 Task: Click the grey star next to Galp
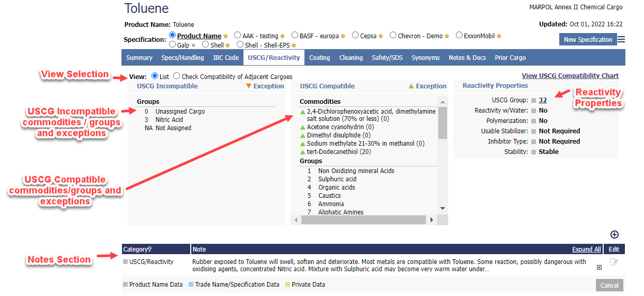coord(194,45)
